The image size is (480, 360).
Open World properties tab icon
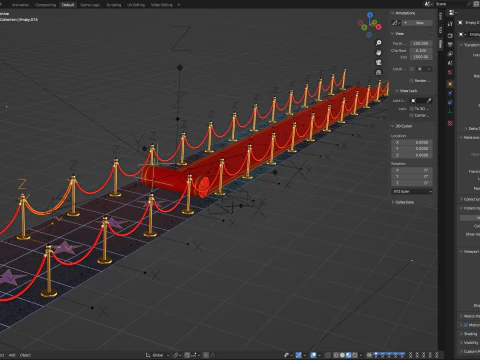(450, 72)
